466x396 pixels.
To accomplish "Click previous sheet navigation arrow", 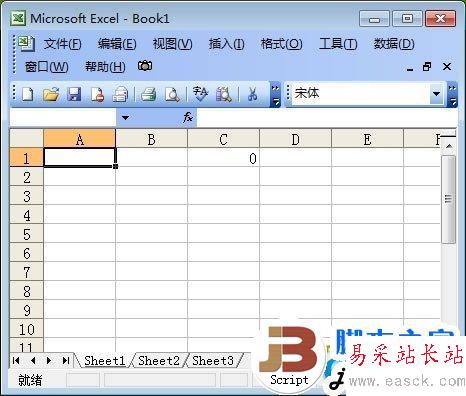I will 33,360.
